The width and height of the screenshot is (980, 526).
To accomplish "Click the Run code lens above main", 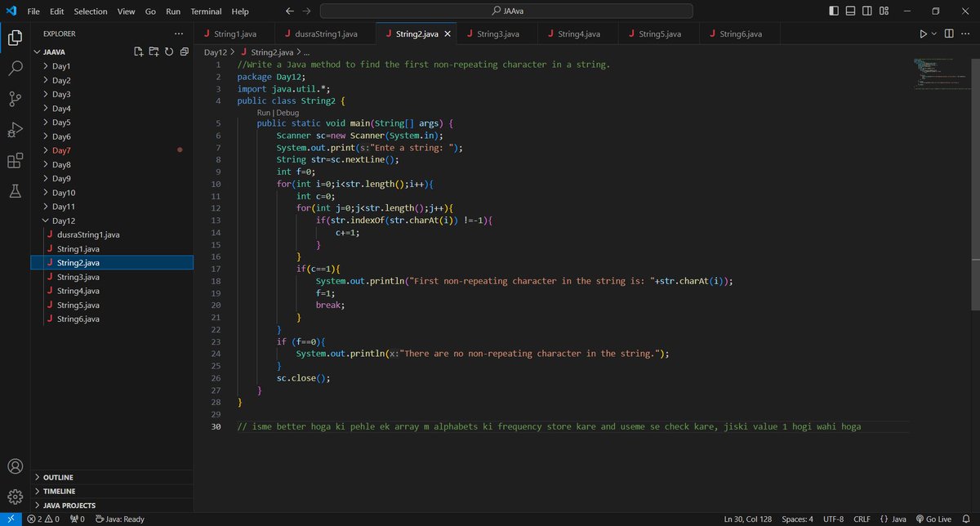I will (263, 113).
